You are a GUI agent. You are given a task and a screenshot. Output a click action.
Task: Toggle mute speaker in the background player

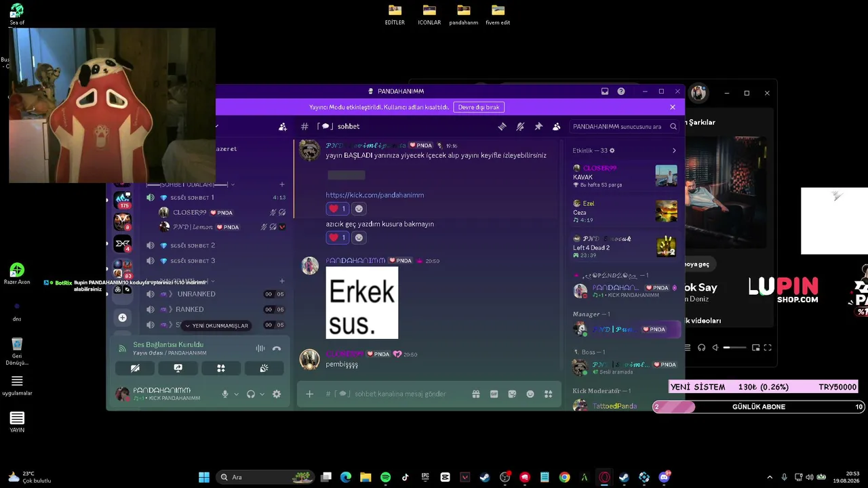[x=715, y=348]
